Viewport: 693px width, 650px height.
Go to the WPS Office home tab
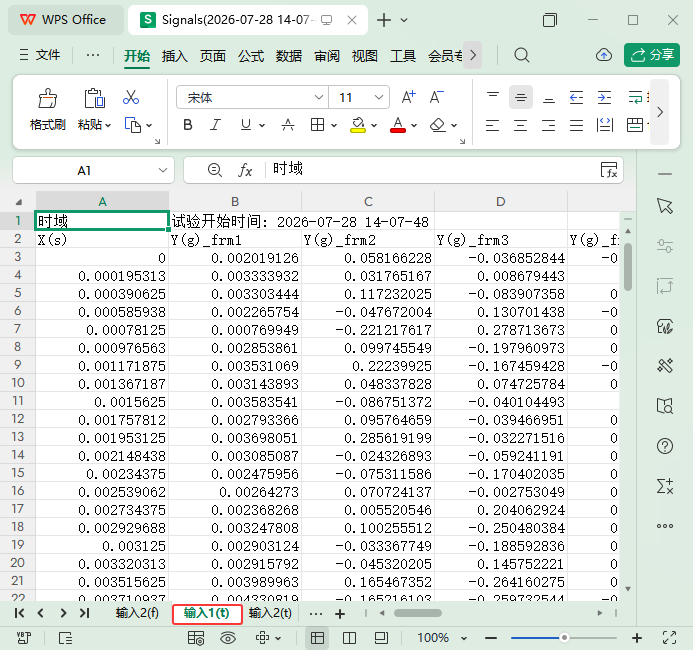[65, 20]
